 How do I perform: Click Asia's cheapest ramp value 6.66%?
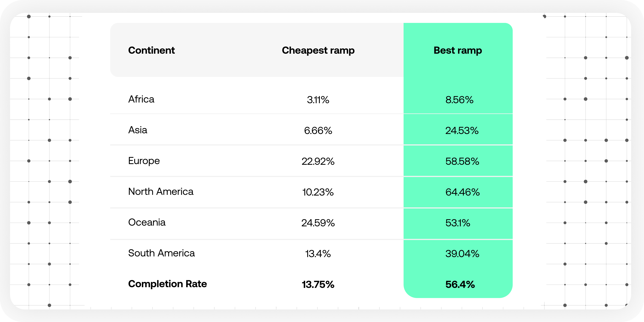(318, 131)
